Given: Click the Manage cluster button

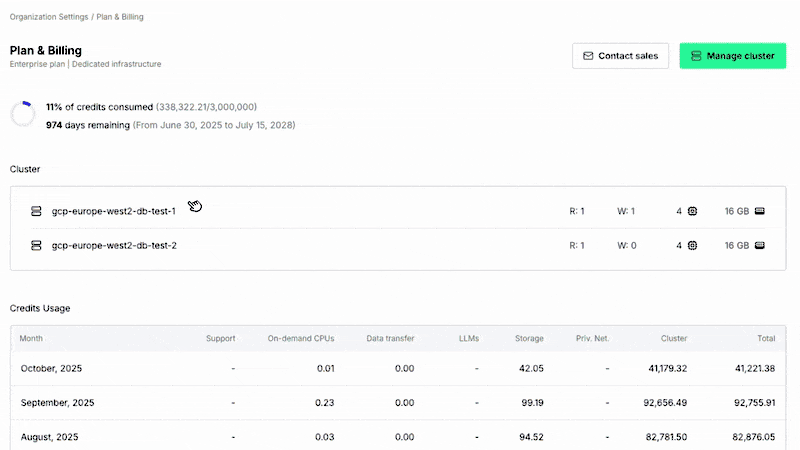Looking at the screenshot, I should click(733, 56).
